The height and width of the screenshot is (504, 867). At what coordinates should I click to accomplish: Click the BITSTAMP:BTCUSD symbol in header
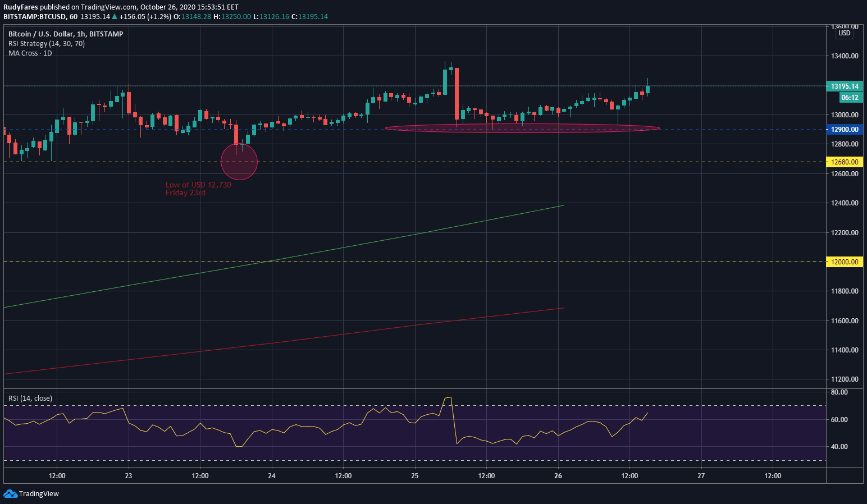(x=35, y=17)
